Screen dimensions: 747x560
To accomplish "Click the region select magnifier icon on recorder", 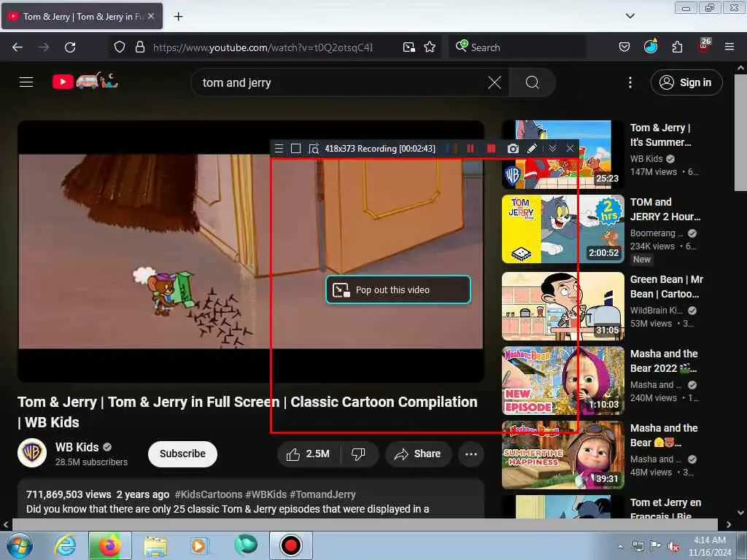I will 314,149.
